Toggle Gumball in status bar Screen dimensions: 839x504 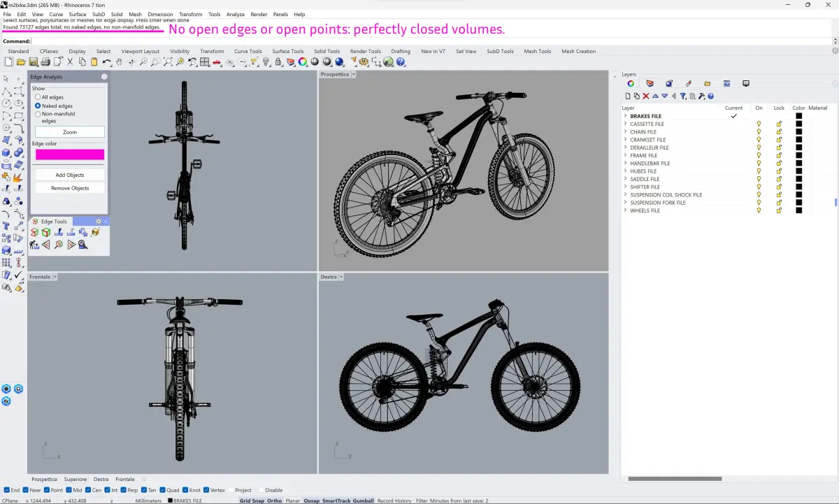(363, 501)
